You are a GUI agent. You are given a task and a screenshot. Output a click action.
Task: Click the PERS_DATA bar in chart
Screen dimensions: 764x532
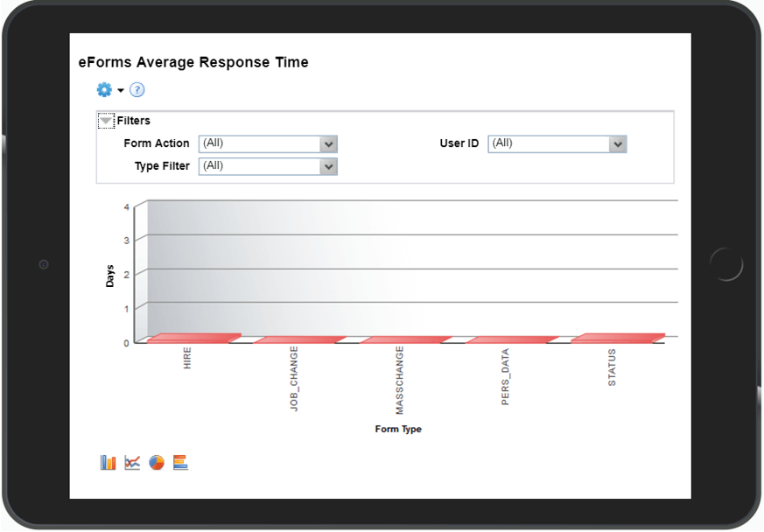(x=511, y=339)
